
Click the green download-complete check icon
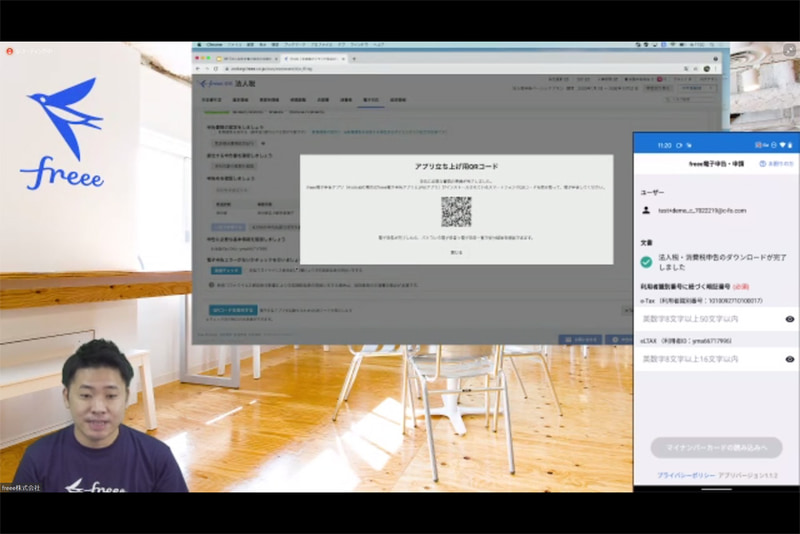(646, 262)
